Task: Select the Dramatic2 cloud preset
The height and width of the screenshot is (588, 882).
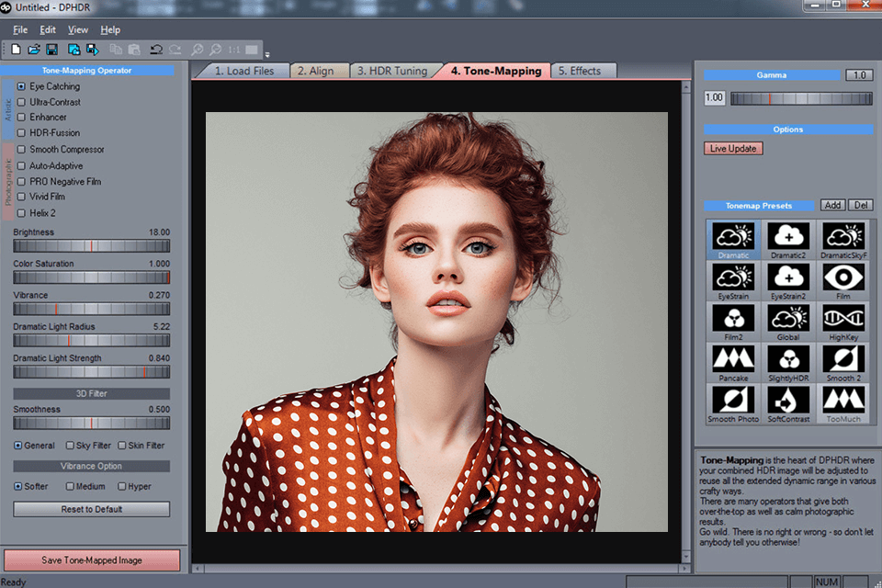Action: click(x=787, y=236)
